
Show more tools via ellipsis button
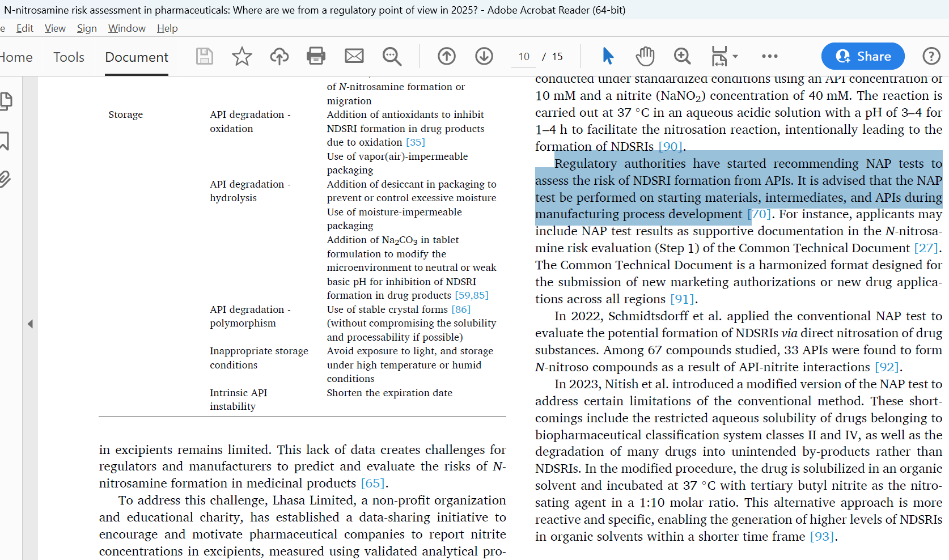[x=769, y=56]
